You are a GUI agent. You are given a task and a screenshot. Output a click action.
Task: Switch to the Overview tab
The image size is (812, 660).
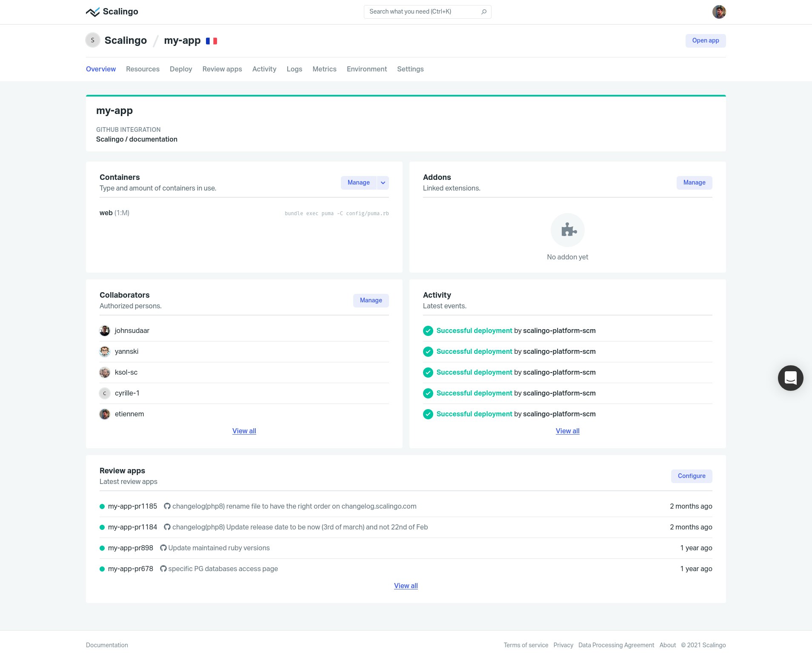101,69
